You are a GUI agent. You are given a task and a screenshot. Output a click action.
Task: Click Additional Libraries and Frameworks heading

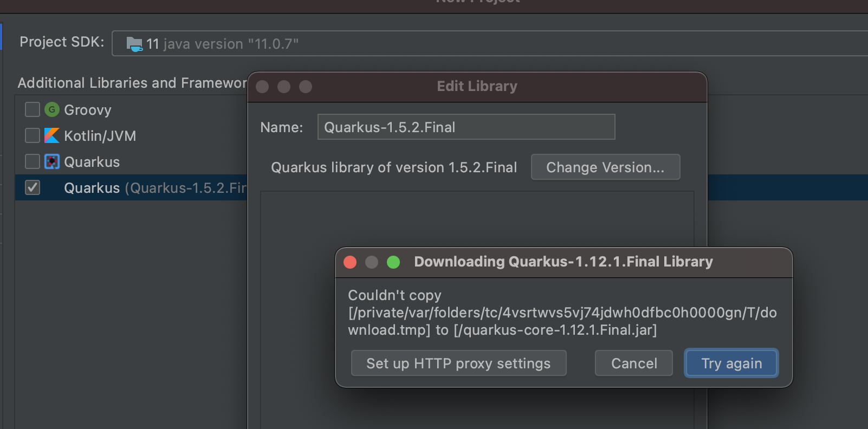[x=132, y=83]
